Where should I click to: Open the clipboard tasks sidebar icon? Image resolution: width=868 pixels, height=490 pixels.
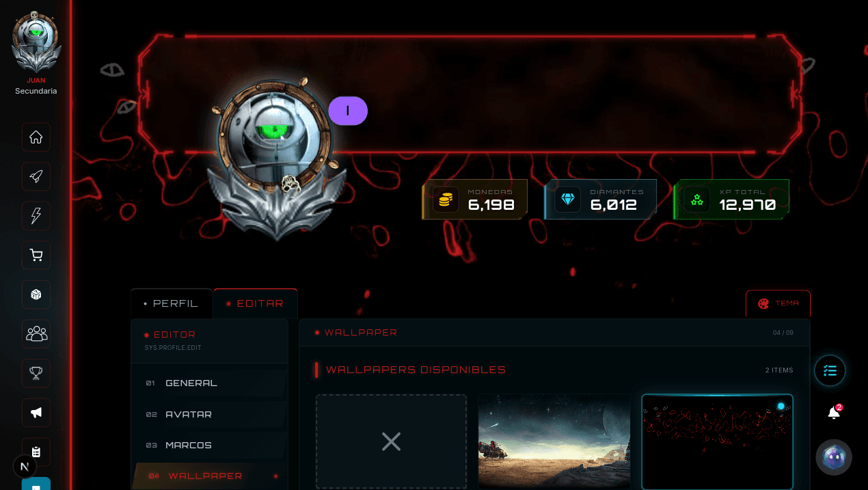36,452
